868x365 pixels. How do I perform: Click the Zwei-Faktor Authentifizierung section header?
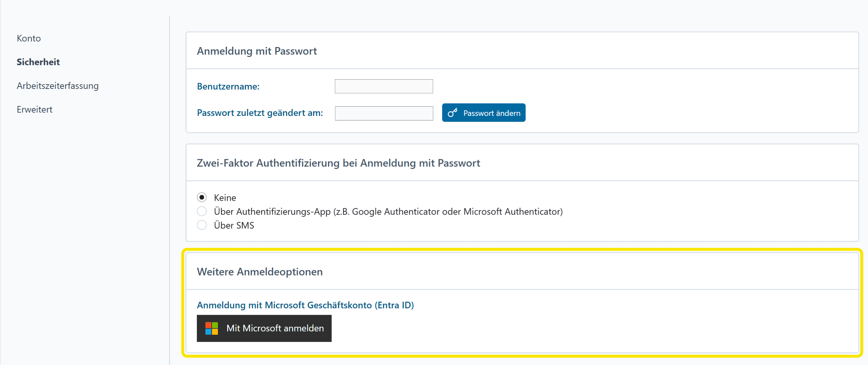tap(338, 163)
